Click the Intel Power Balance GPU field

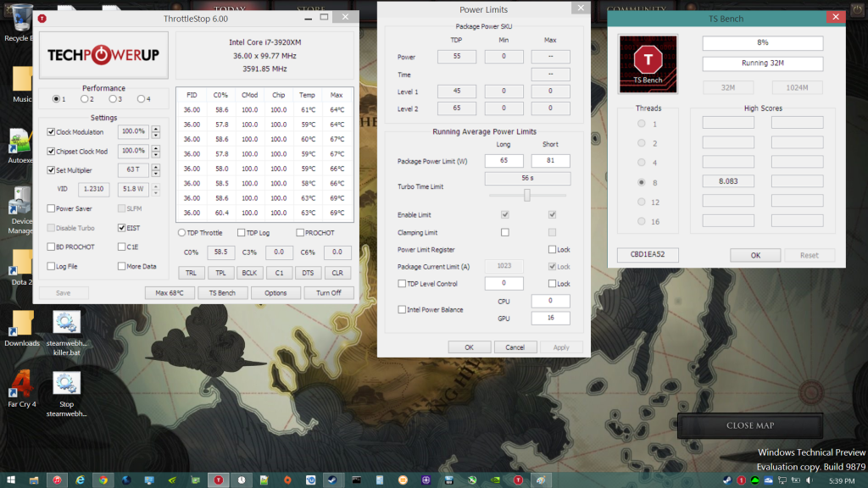[550, 318]
